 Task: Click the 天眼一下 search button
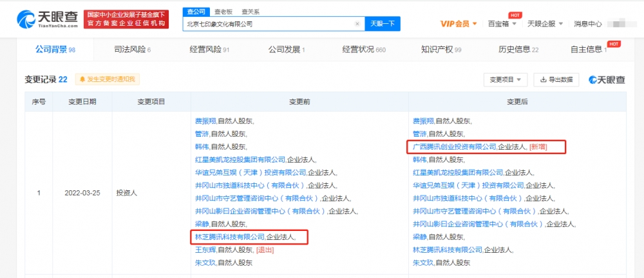click(383, 24)
